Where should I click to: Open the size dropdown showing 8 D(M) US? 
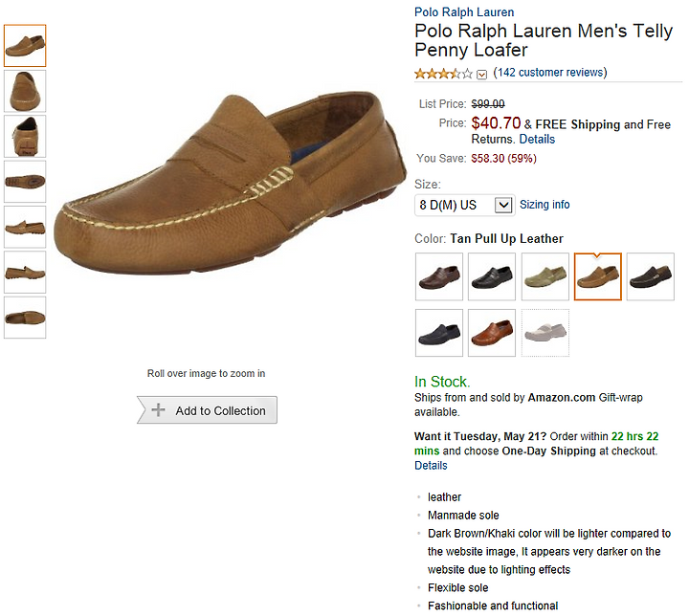[465, 205]
